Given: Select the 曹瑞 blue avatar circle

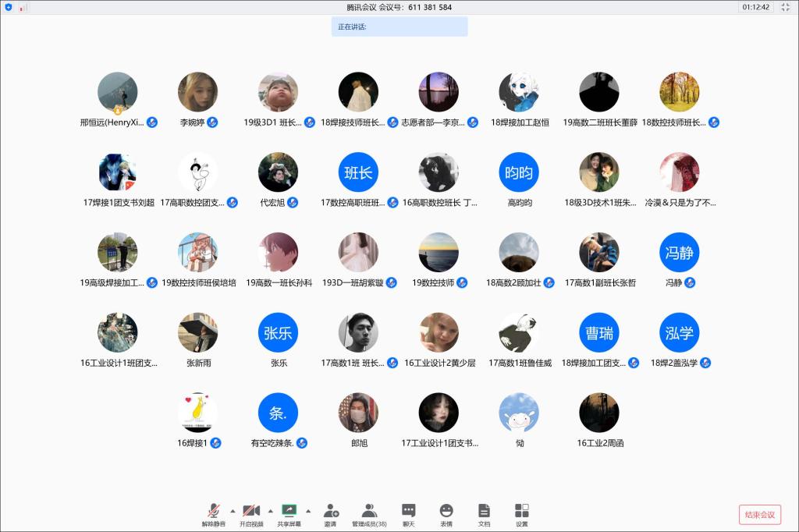Looking at the screenshot, I should click(x=599, y=333).
